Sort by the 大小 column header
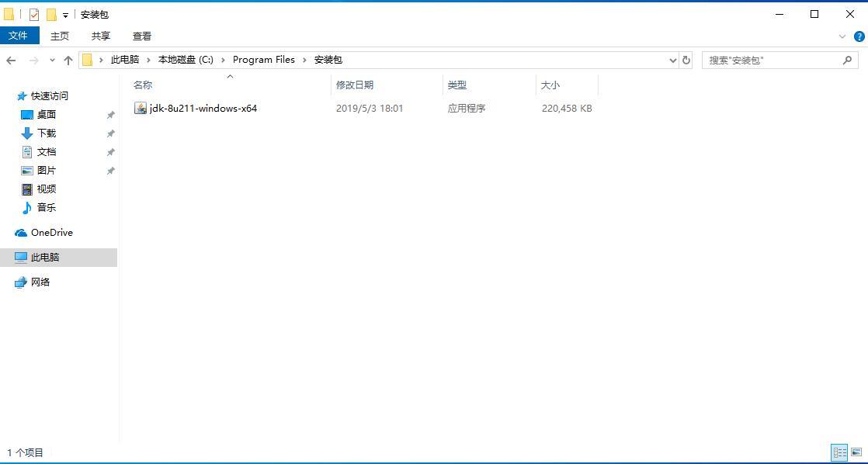 pyautogui.click(x=550, y=85)
